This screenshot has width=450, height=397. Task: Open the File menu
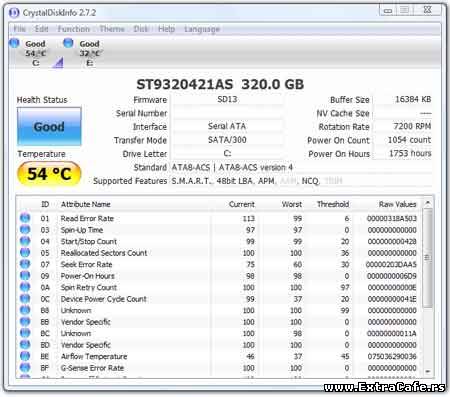pyautogui.click(x=19, y=29)
